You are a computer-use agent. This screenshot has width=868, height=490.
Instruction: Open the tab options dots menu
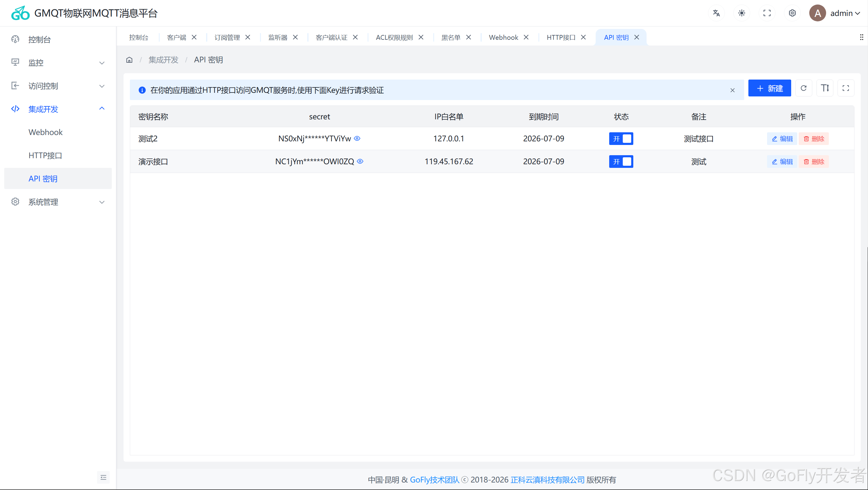[861, 37]
